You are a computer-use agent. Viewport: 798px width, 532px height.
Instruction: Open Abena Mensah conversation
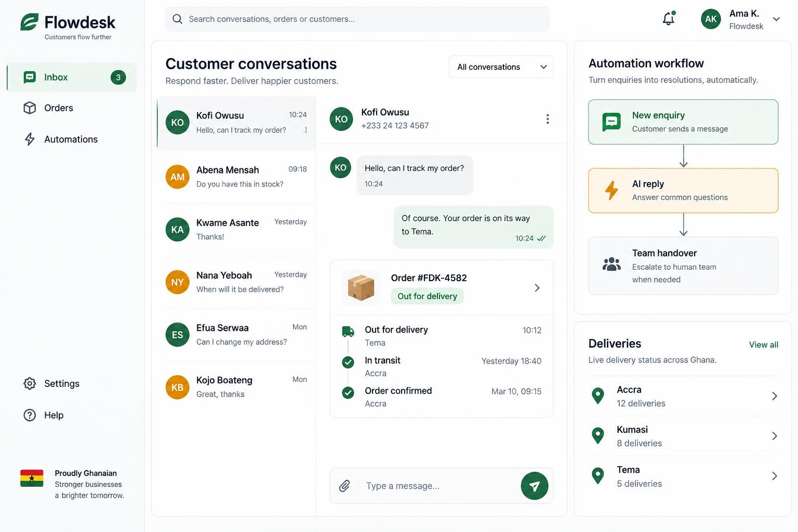click(236, 177)
